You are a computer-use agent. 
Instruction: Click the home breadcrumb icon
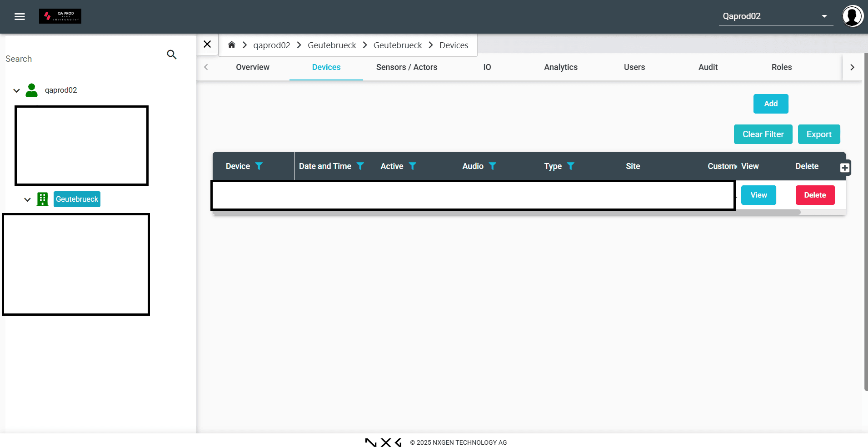[231, 45]
